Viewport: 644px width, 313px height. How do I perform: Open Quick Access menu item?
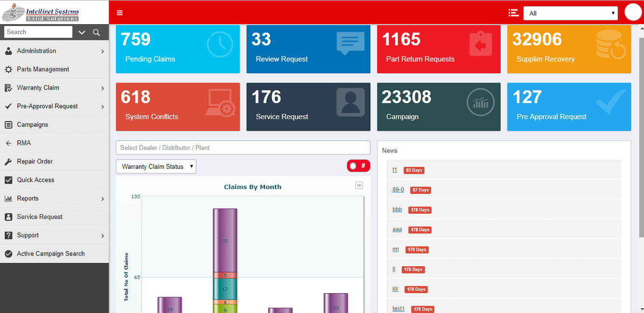point(55,180)
